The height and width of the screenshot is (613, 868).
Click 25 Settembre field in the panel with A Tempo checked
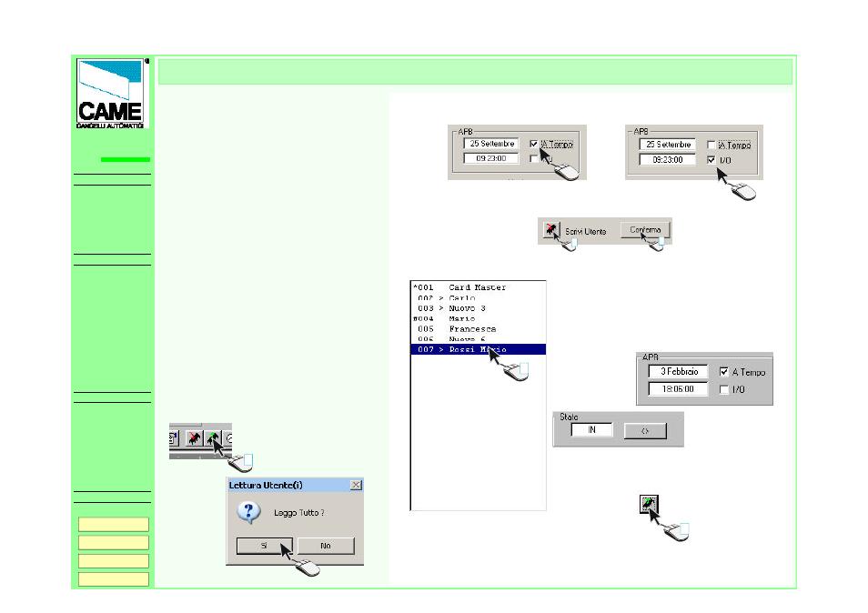tap(491, 144)
